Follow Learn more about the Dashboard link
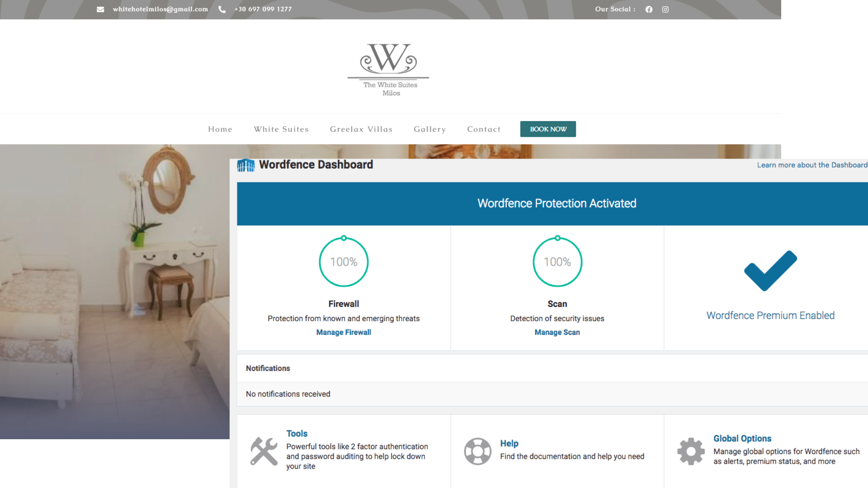This screenshot has width=868, height=488. tap(812, 165)
